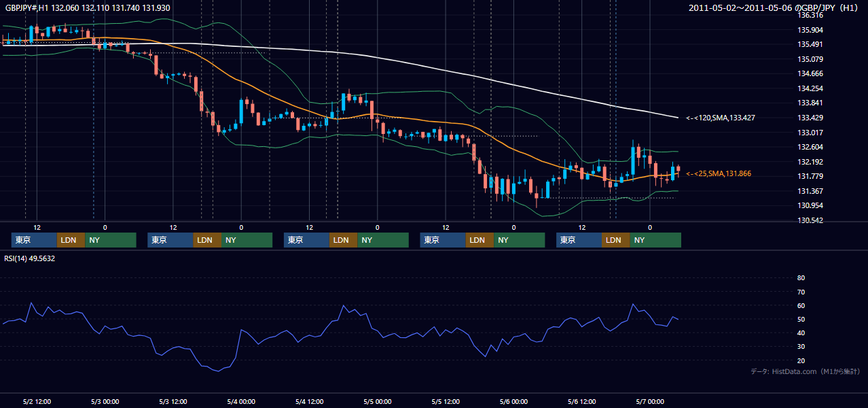Choose the 132.192 price axis value

[x=810, y=162]
